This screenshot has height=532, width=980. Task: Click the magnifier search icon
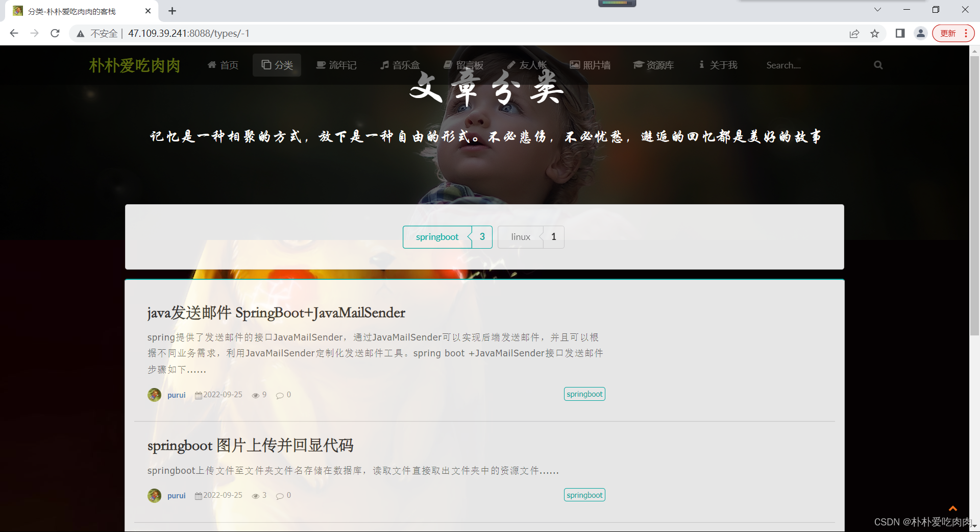point(878,65)
